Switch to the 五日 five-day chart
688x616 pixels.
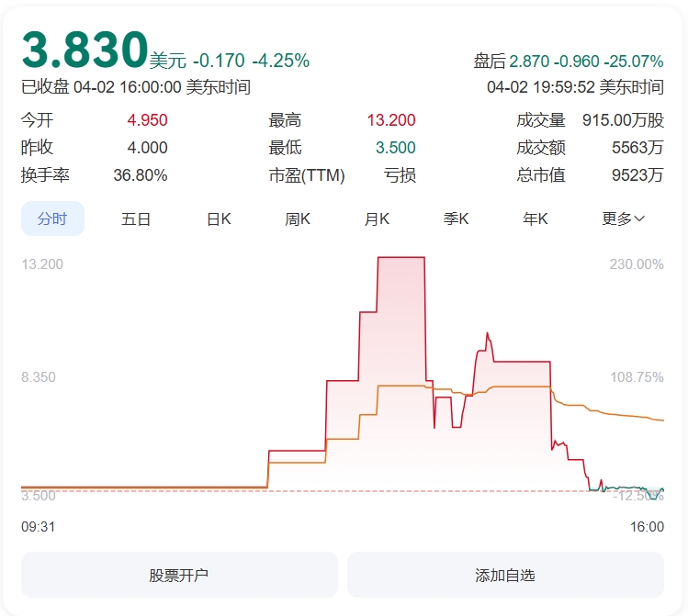click(x=136, y=218)
